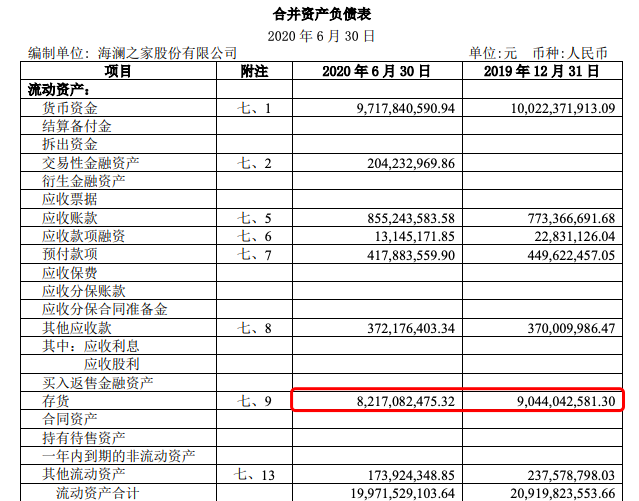Select the value 773,366,691.68

click(571, 218)
